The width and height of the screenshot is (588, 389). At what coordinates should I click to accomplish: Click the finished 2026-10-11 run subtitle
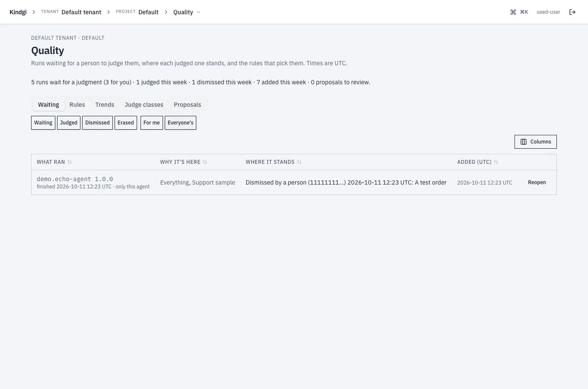click(x=93, y=187)
